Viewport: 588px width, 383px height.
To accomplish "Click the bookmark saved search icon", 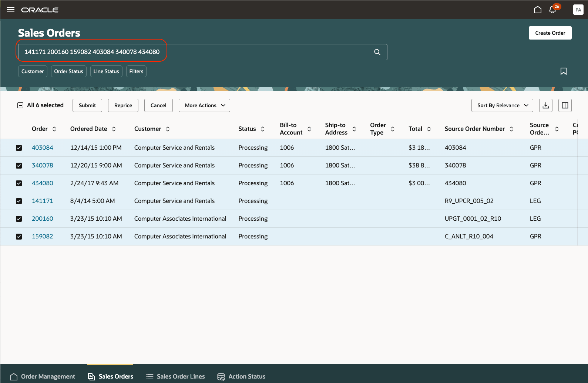I will click(x=563, y=71).
